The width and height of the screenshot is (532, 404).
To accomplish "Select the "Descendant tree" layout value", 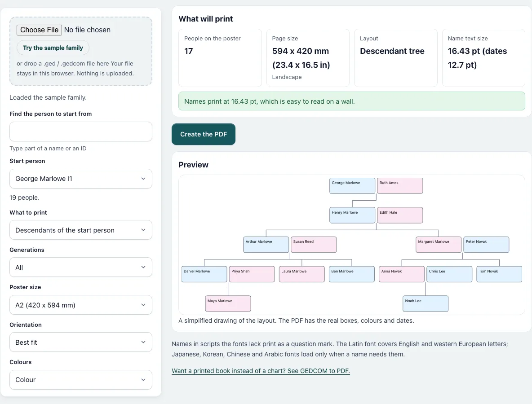I will coord(392,51).
